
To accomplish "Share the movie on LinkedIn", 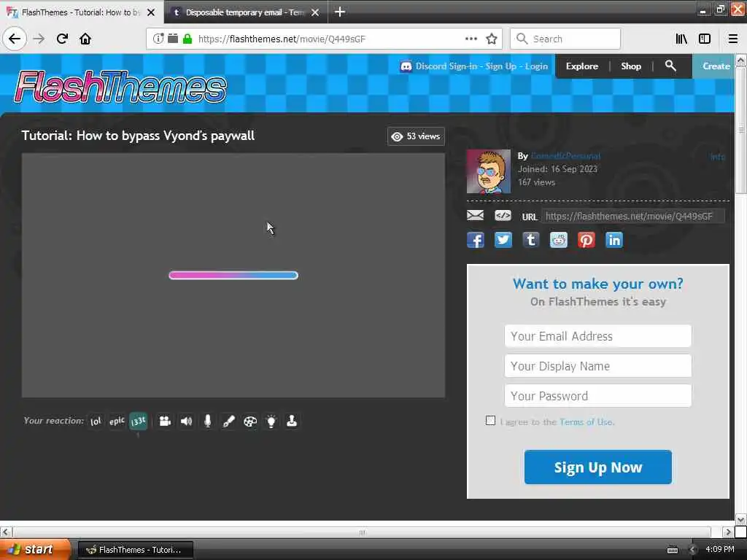I will click(x=614, y=240).
